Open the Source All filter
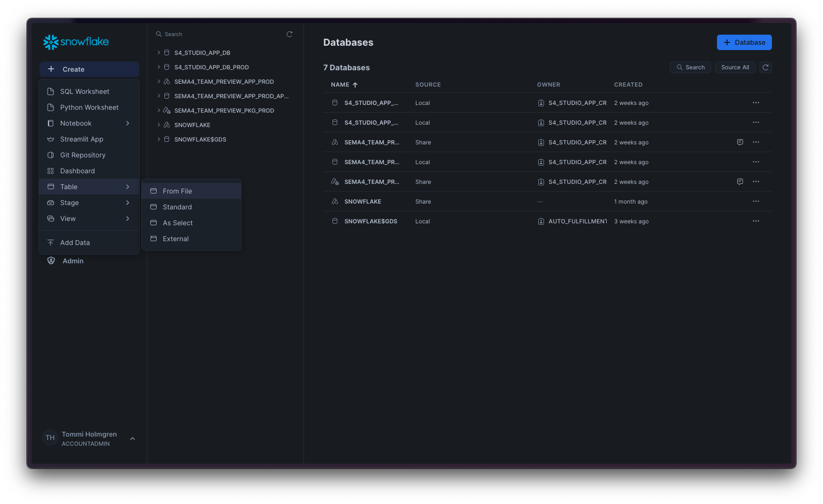 tap(735, 67)
